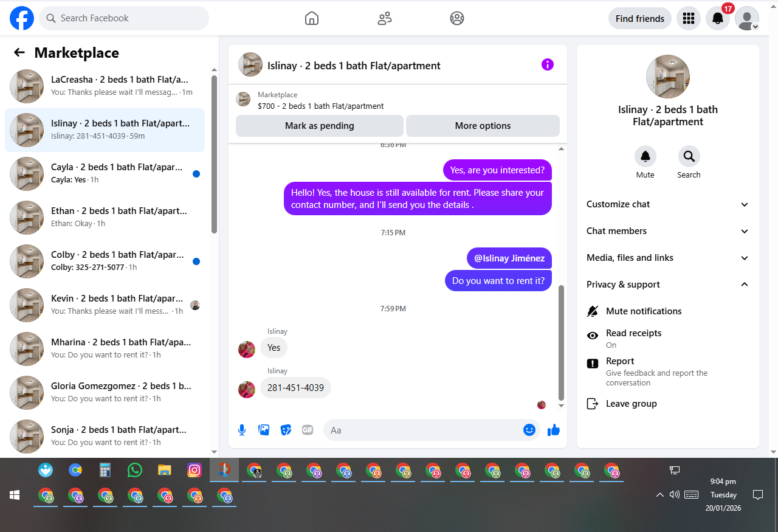778x532 pixels.
Task: Open Calculator from the taskbar
Action: (105, 470)
